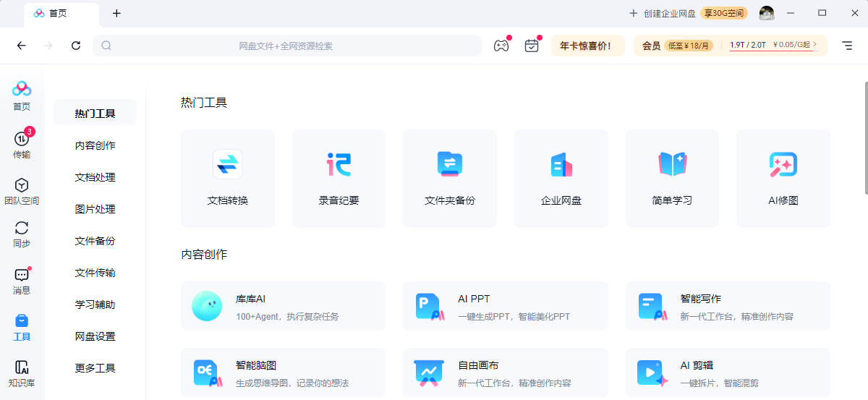Click the calendar check-in icon
This screenshot has height=400, width=868.
(532, 46)
